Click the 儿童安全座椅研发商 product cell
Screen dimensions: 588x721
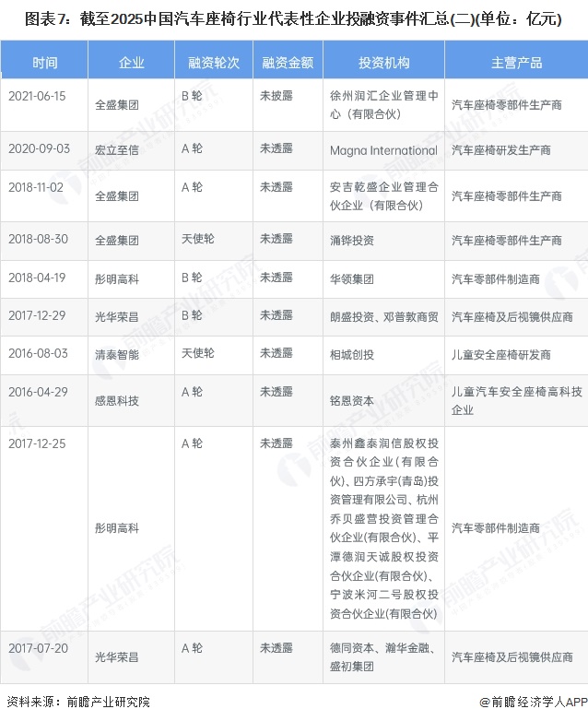click(x=501, y=354)
